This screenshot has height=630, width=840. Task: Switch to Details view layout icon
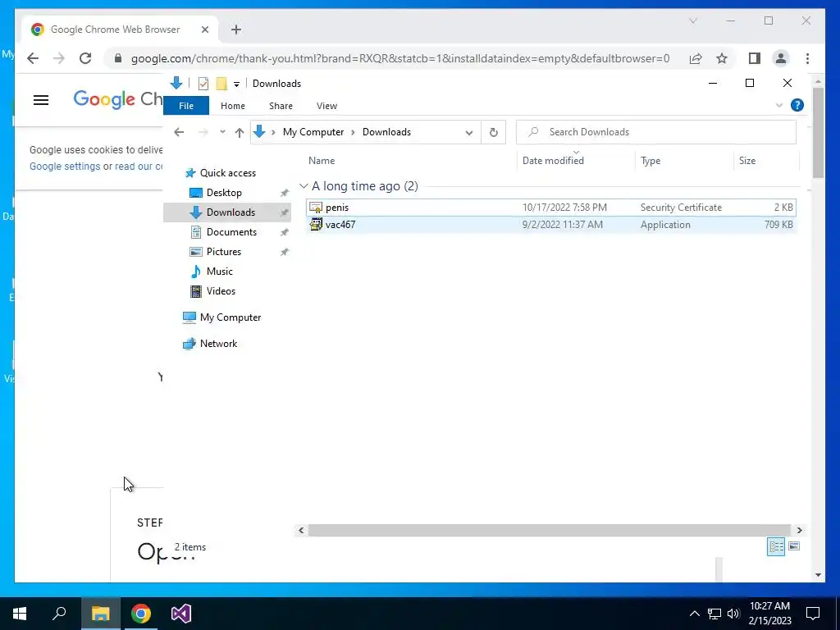776,546
